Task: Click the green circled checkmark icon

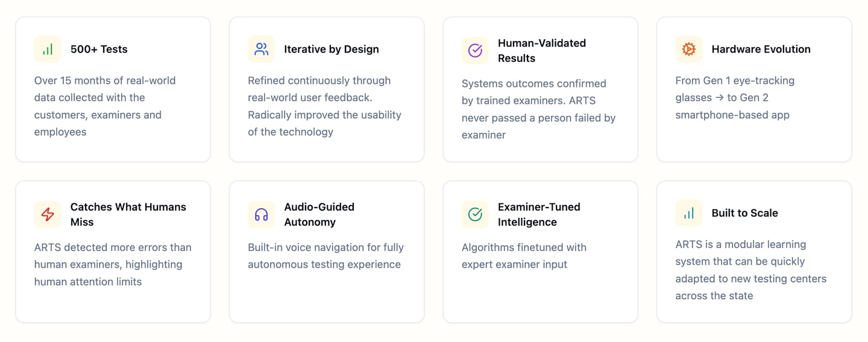Action: tap(475, 214)
